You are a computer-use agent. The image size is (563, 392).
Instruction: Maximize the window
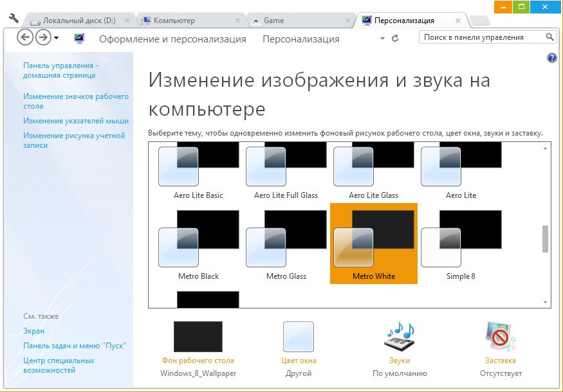(521, 7)
